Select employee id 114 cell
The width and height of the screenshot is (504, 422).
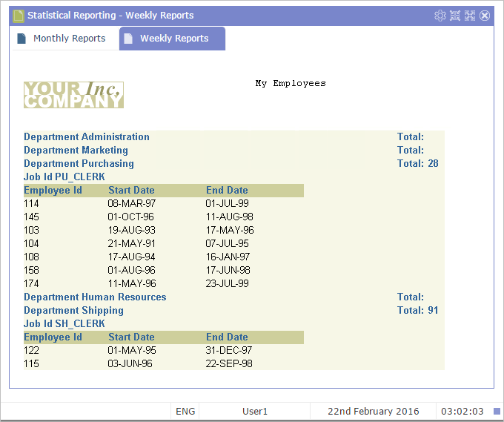point(31,204)
